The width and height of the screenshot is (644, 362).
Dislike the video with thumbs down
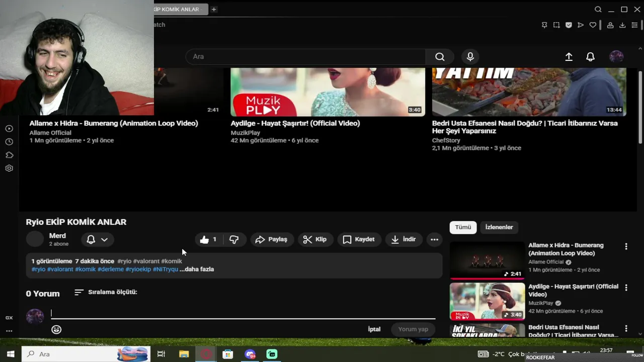(234, 239)
